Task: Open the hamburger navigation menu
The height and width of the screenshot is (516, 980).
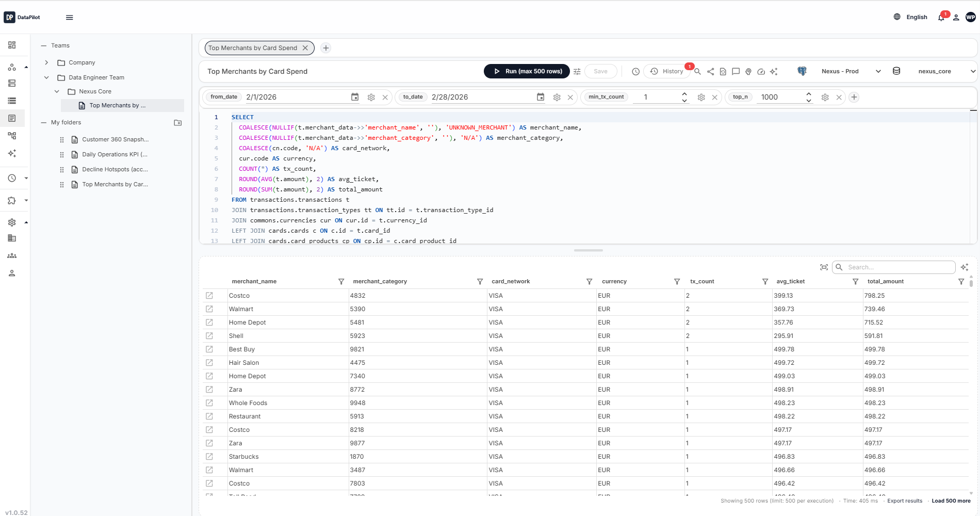Action: coord(69,17)
